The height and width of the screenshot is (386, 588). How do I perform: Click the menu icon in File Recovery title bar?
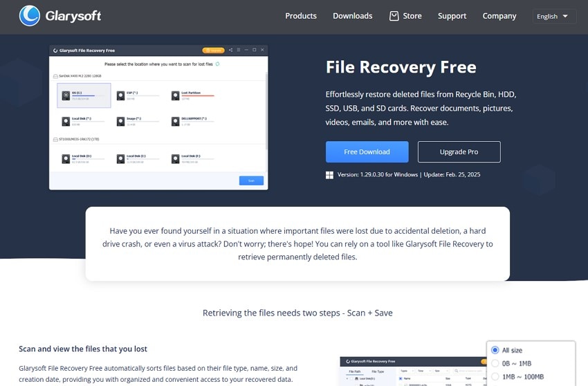point(239,50)
